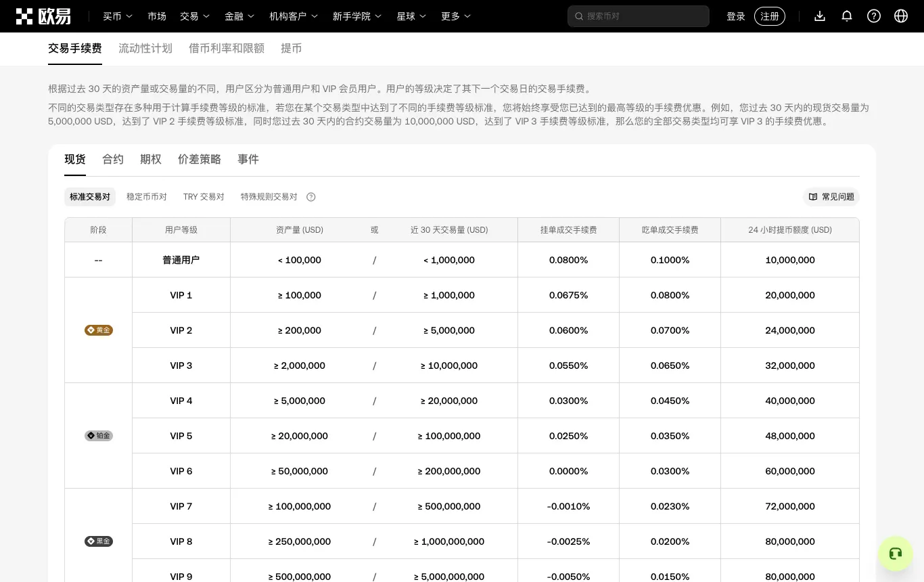This screenshot has width=924, height=582.
Task: Select the TRY 交易对 filter
Action: [204, 197]
